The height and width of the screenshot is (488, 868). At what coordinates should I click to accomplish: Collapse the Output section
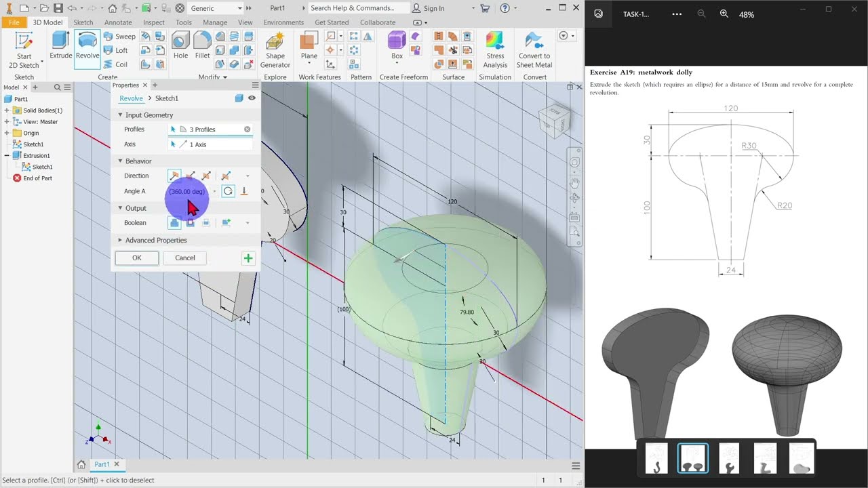(120, 208)
